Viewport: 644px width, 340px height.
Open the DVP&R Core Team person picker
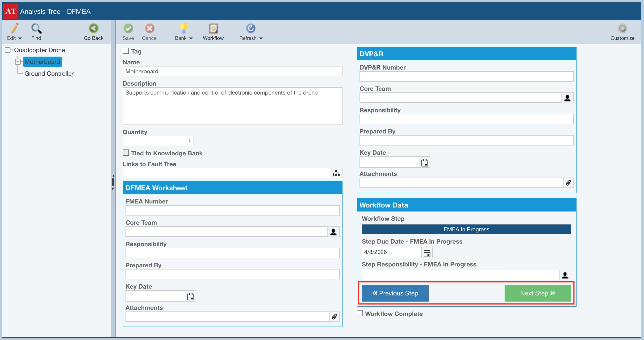pos(567,98)
